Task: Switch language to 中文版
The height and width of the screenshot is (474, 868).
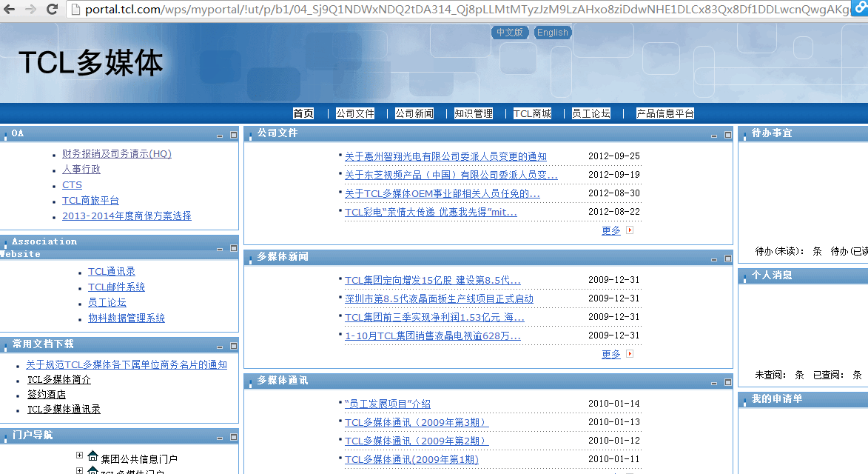Action: (x=510, y=33)
